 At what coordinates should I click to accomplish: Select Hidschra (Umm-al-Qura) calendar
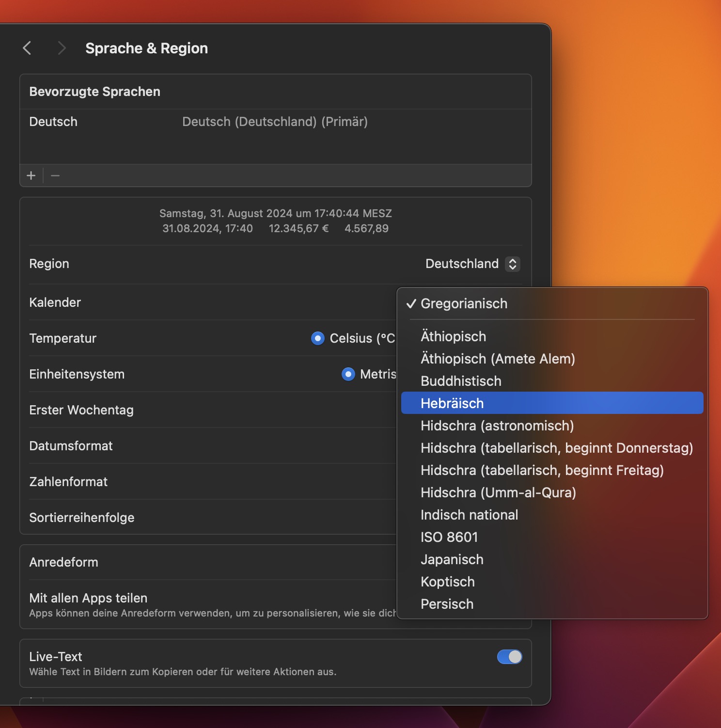click(x=498, y=492)
